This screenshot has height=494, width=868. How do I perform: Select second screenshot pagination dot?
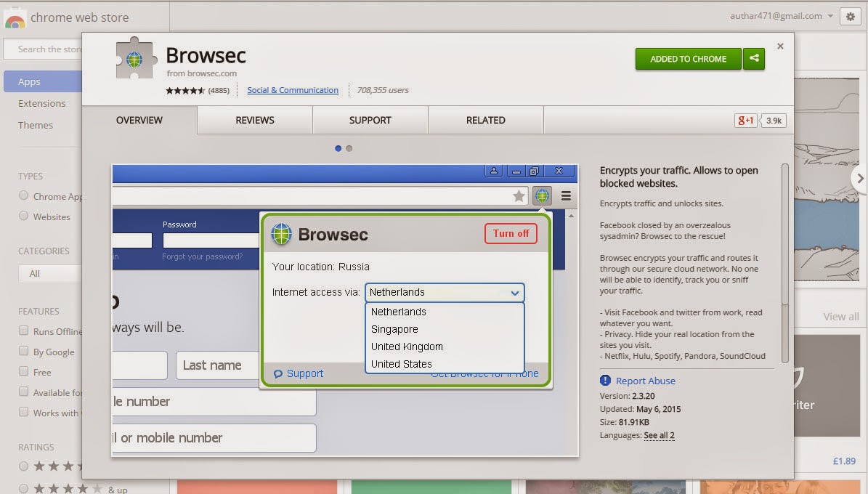pos(349,148)
